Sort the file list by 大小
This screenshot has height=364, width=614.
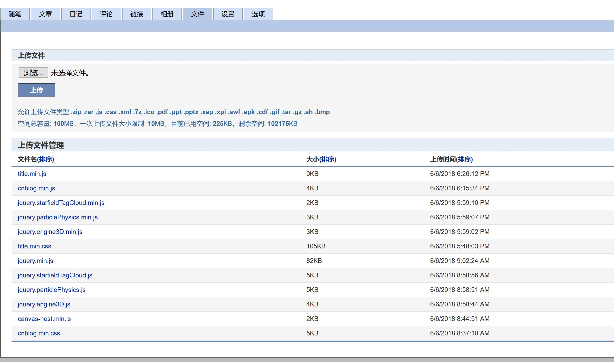point(327,160)
